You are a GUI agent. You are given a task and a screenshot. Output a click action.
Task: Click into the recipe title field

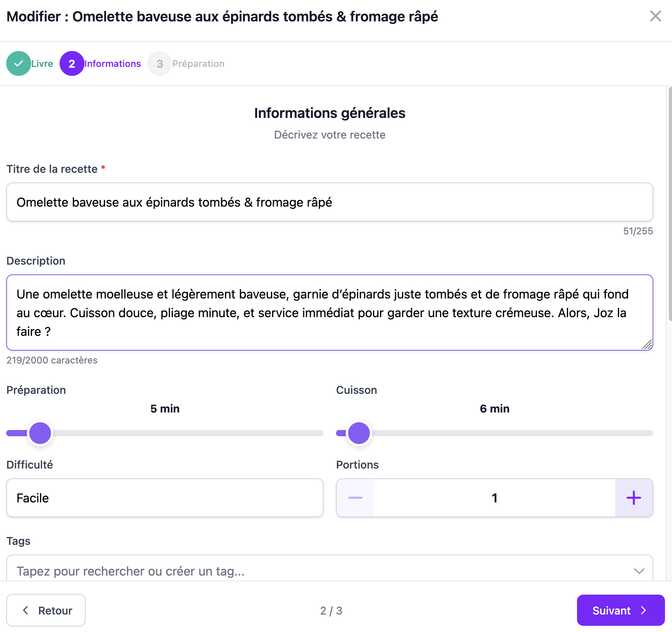pyautogui.click(x=329, y=202)
